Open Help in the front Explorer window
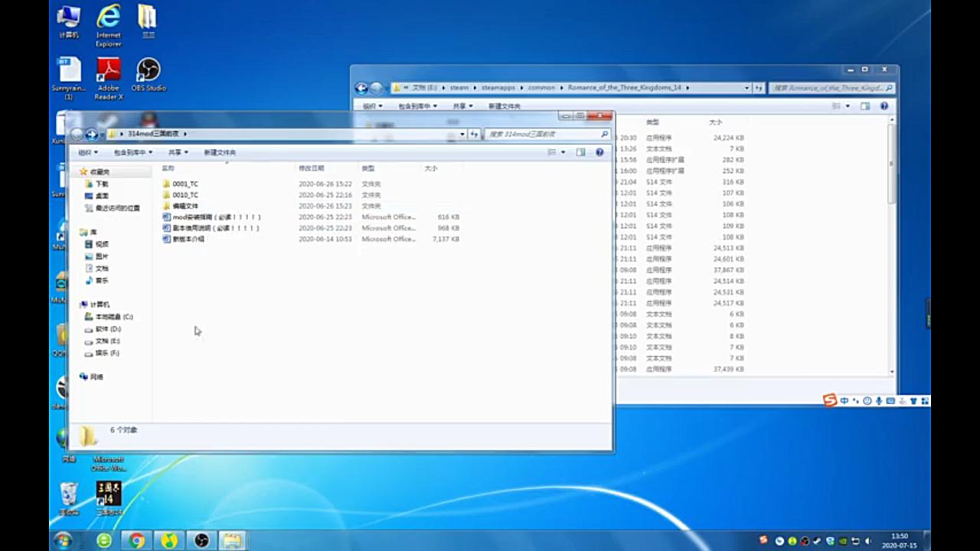Screen dimensions: 980x551 coord(599,152)
